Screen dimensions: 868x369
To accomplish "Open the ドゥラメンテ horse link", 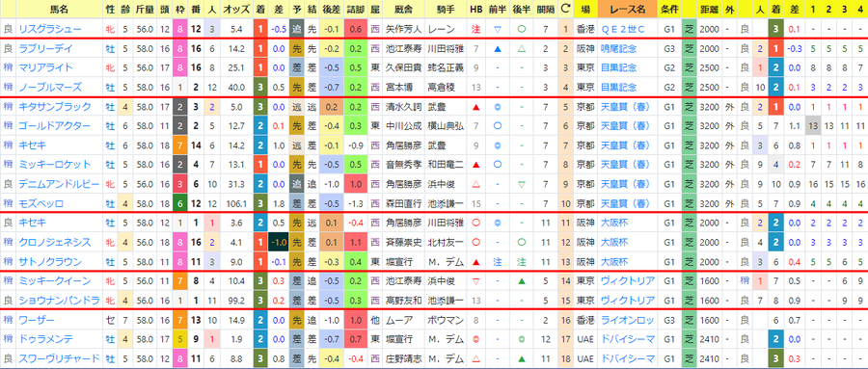I will tap(45, 338).
